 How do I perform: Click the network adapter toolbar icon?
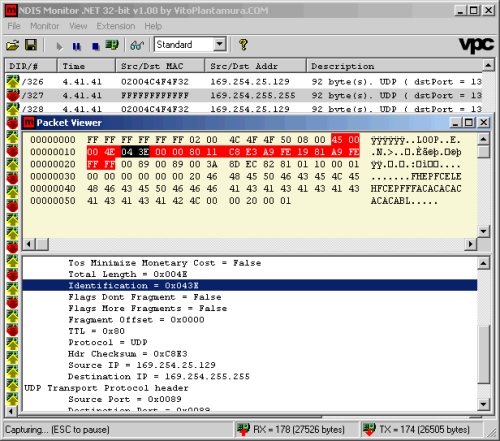pos(112,45)
